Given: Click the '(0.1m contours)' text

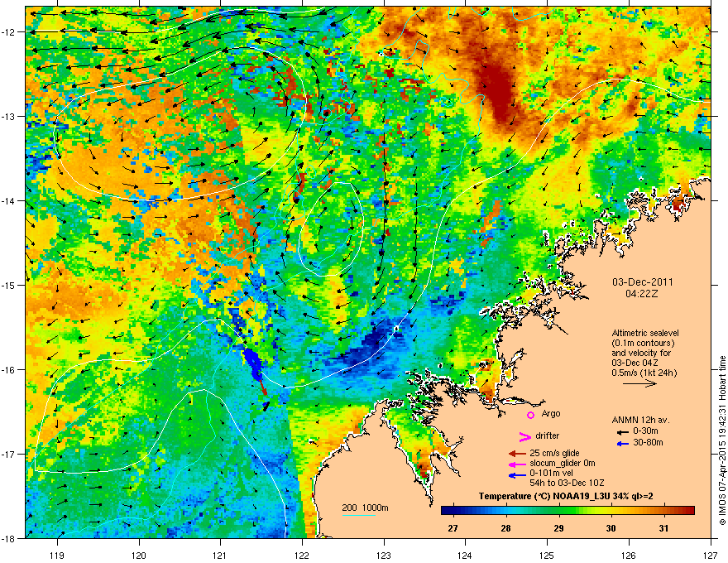Looking at the screenshot, I should click(x=643, y=343).
